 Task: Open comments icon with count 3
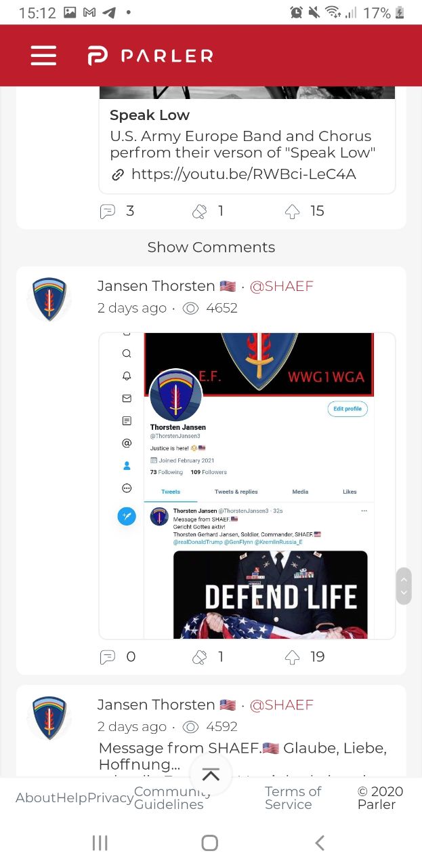(108, 212)
